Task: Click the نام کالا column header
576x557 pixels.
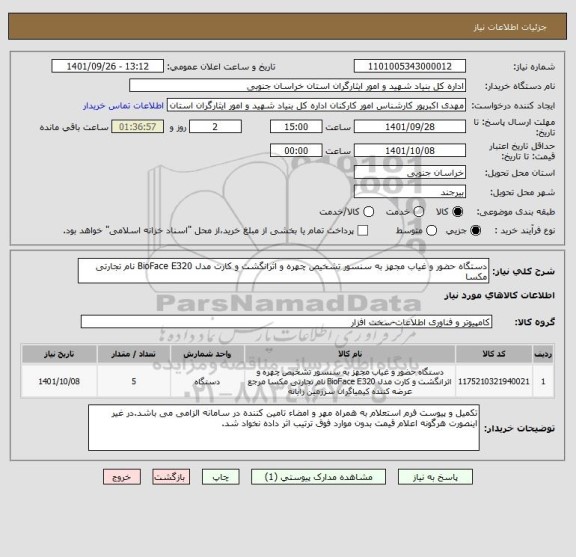Action: (x=350, y=354)
